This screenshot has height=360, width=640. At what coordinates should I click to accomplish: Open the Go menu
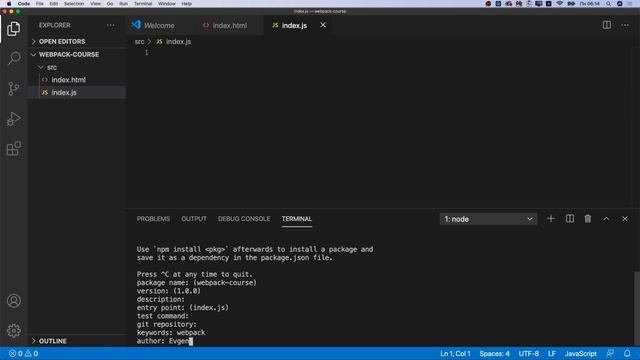point(110,4)
